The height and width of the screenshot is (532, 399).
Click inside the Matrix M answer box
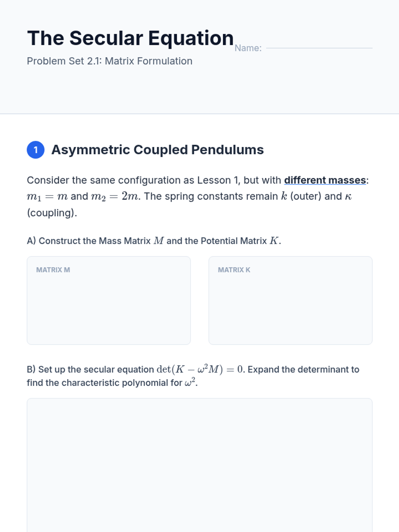point(109,306)
